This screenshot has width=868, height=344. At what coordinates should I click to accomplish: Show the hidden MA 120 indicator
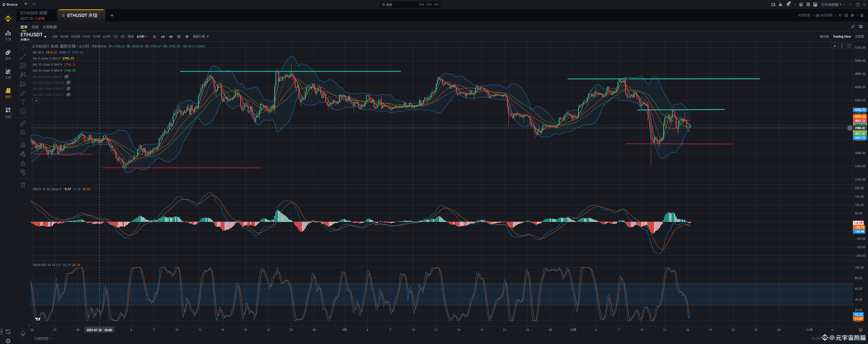(x=68, y=82)
